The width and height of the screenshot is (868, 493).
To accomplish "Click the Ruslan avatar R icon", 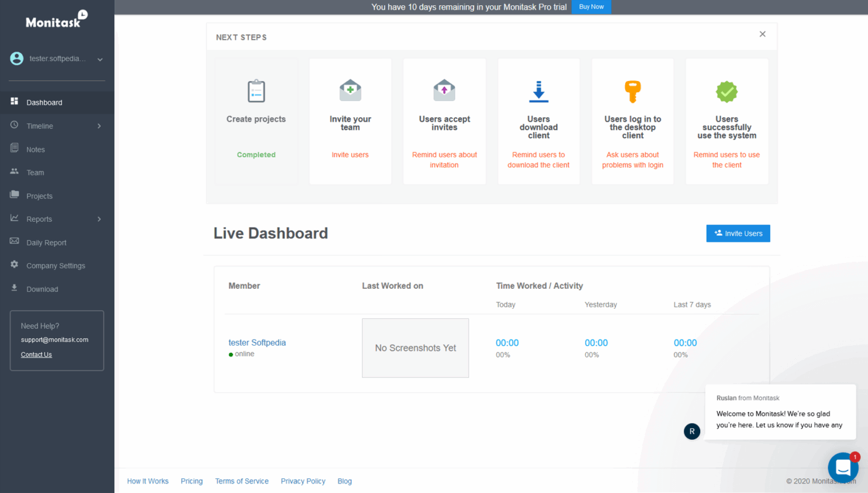I will (692, 431).
